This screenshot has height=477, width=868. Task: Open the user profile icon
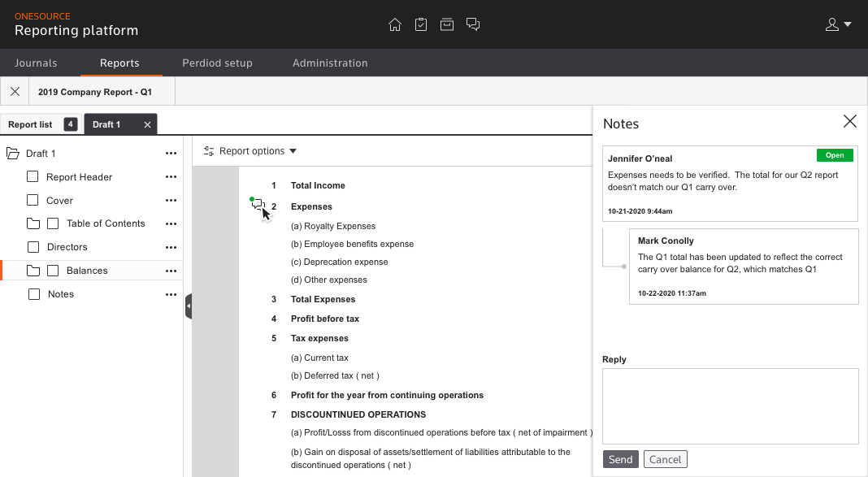click(832, 24)
